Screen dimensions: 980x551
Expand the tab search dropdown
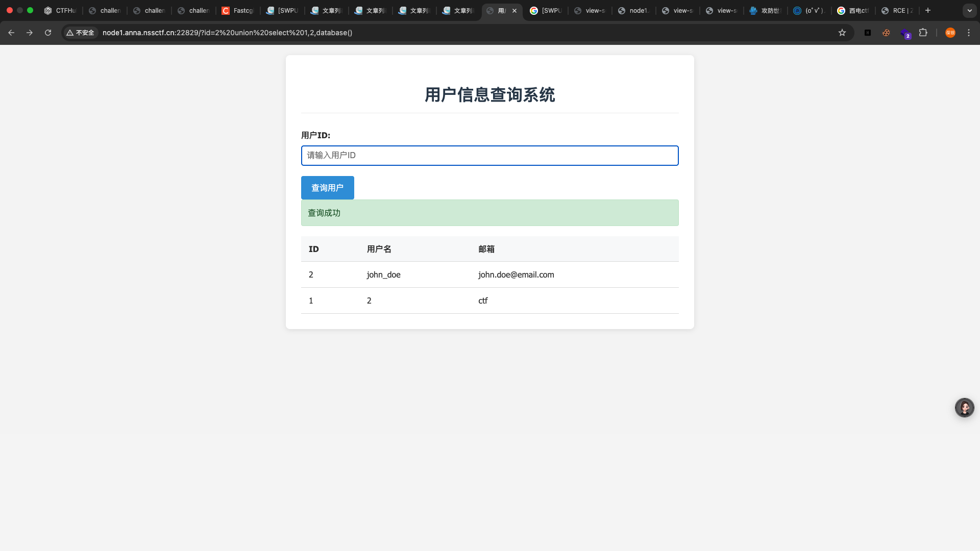(x=970, y=10)
